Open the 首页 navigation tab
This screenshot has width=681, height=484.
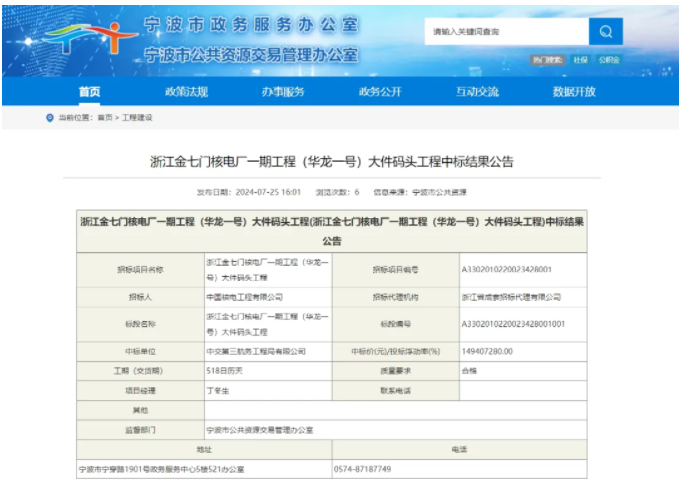89,92
